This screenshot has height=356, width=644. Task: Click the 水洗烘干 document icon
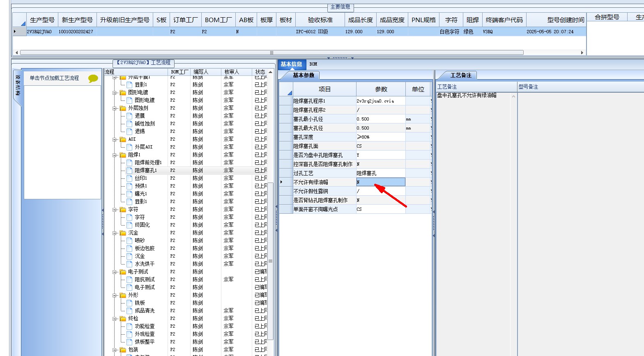pos(129,264)
